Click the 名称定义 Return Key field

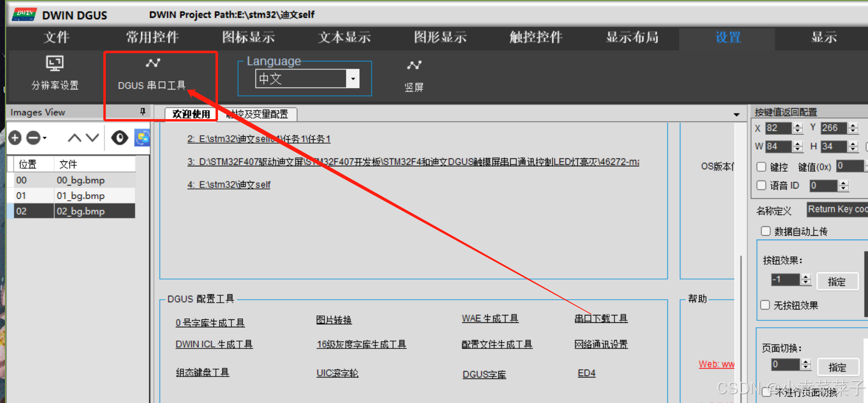(x=837, y=209)
